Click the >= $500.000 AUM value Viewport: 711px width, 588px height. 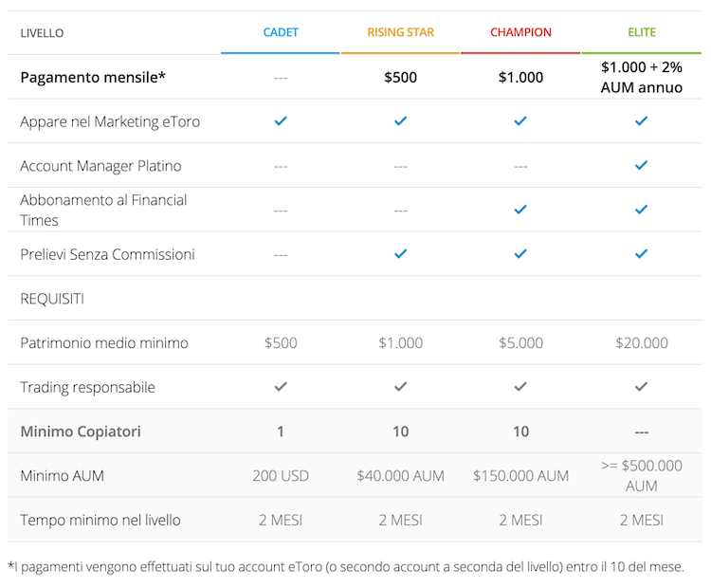[642, 475]
